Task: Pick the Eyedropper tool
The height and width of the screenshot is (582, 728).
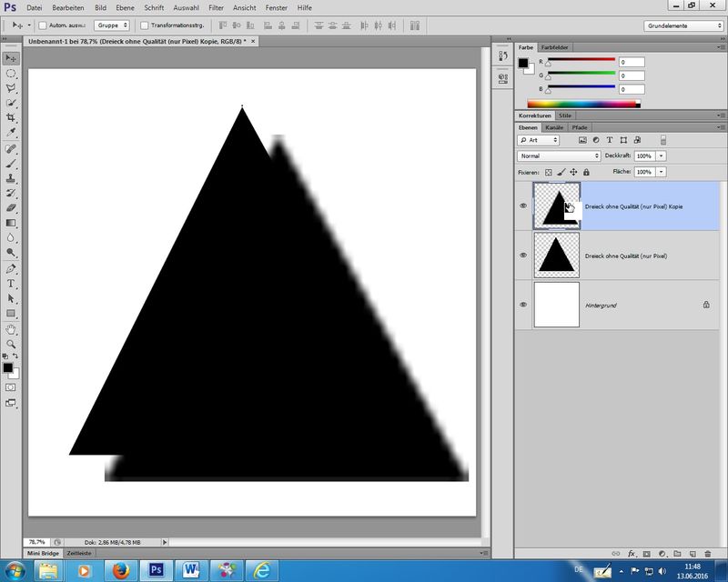Action: pyautogui.click(x=11, y=133)
